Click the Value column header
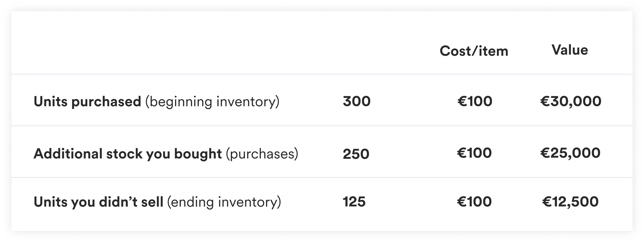The image size is (644, 242). (x=570, y=50)
